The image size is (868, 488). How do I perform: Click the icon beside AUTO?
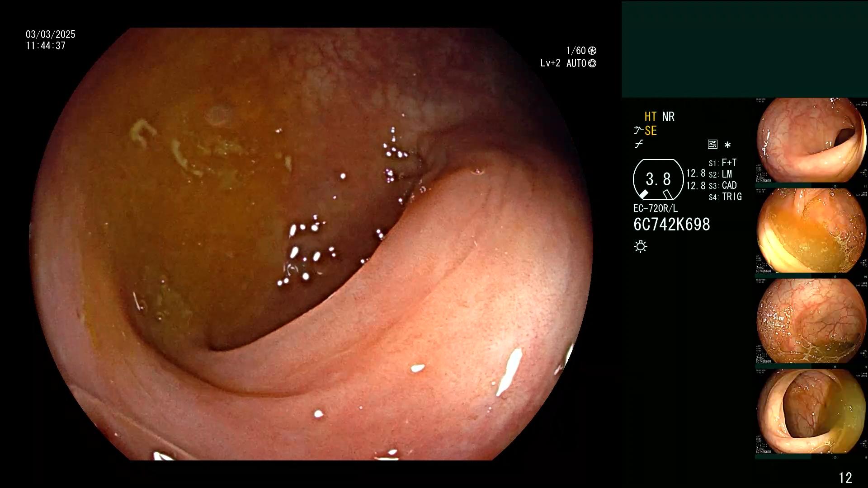coord(592,63)
